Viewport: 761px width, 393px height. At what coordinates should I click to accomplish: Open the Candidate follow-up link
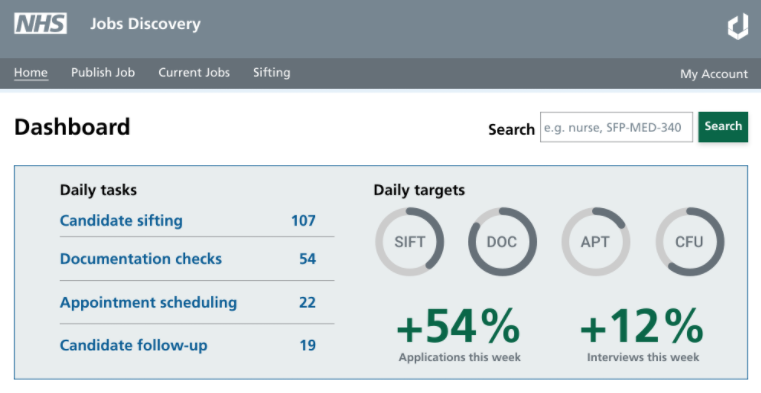133,345
